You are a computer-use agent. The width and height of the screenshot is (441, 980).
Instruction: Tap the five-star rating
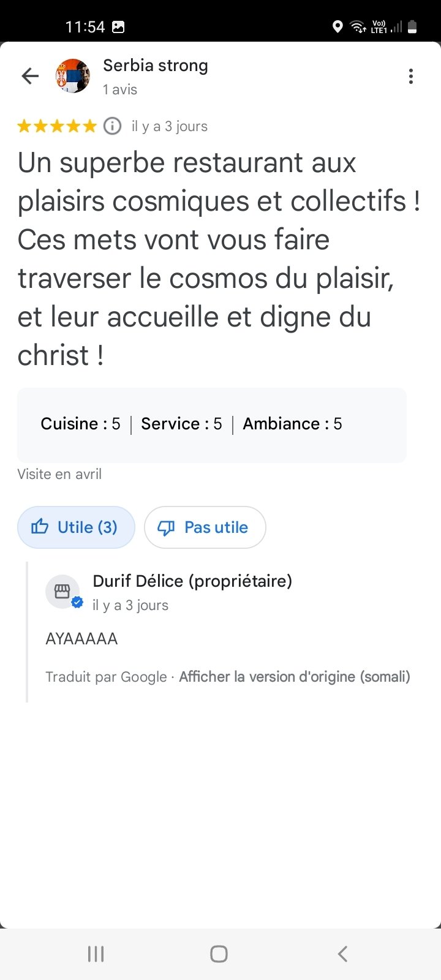[57, 126]
